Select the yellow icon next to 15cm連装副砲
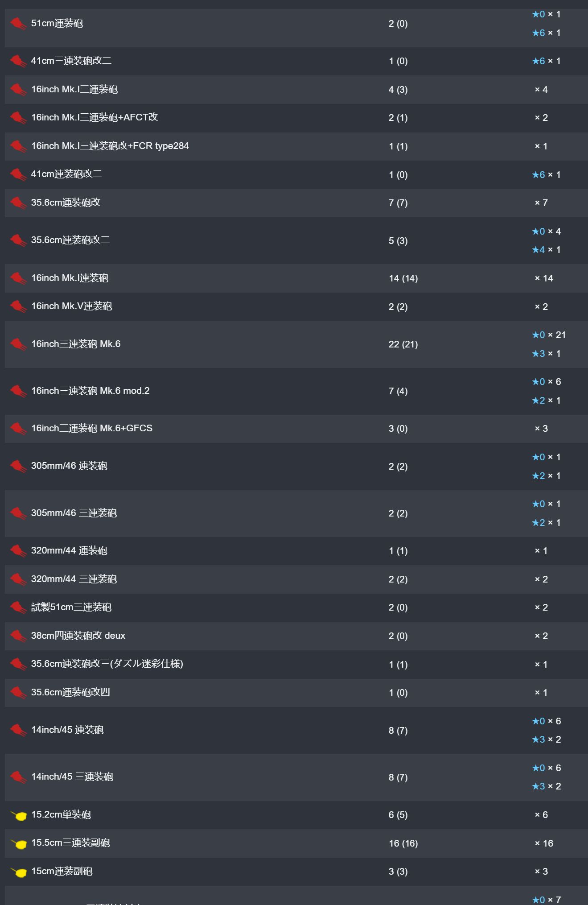 click(x=18, y=872)
